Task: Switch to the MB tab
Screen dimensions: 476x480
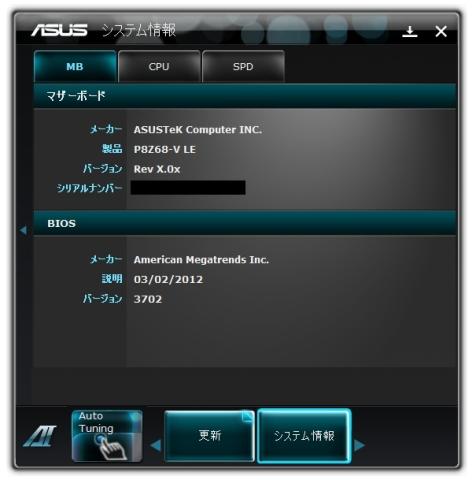Action: coord(75,67)
